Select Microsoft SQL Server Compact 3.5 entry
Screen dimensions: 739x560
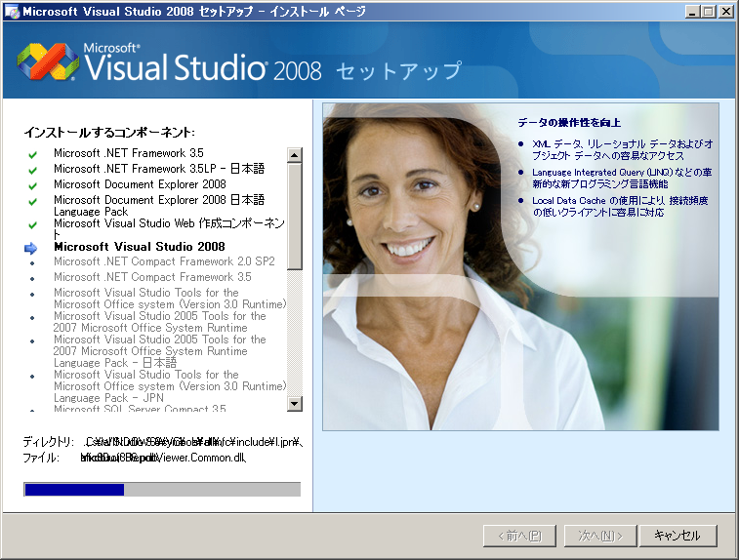point(140,409)
